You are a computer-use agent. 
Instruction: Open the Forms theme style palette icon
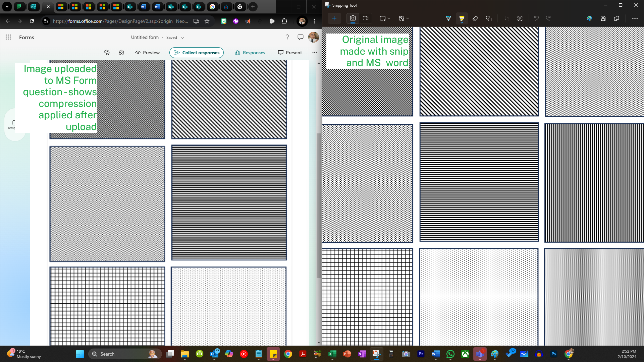point(107,53)
